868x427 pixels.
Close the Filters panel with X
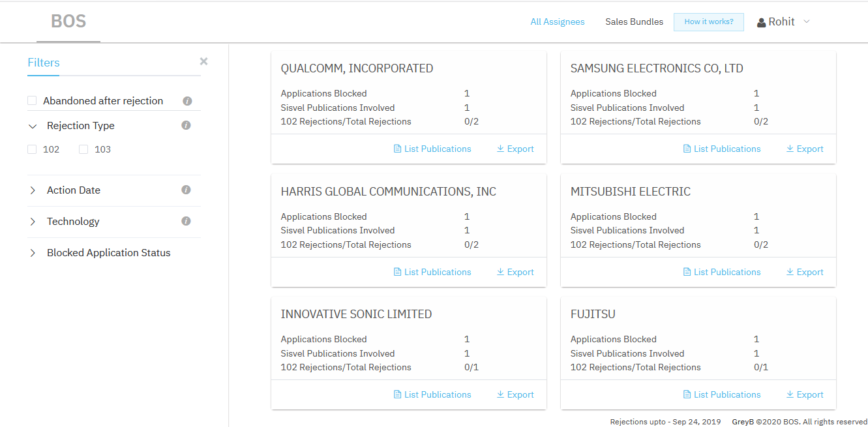coord(203,61)
